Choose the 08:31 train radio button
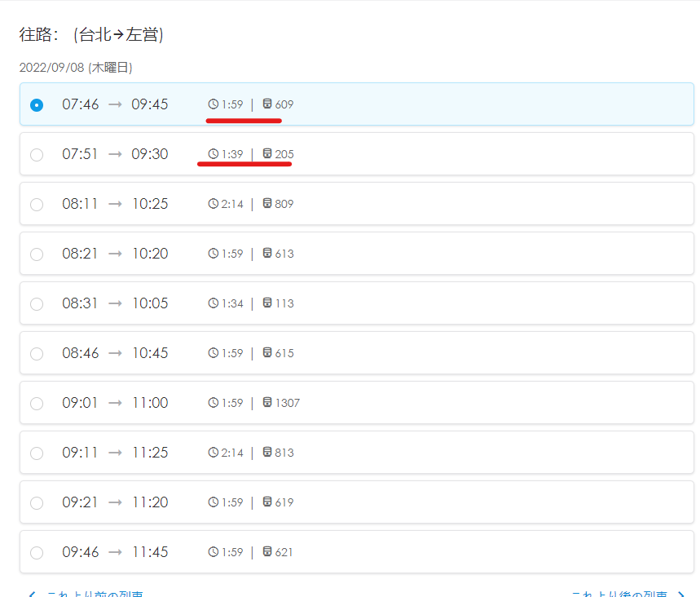 coord(37,304)
